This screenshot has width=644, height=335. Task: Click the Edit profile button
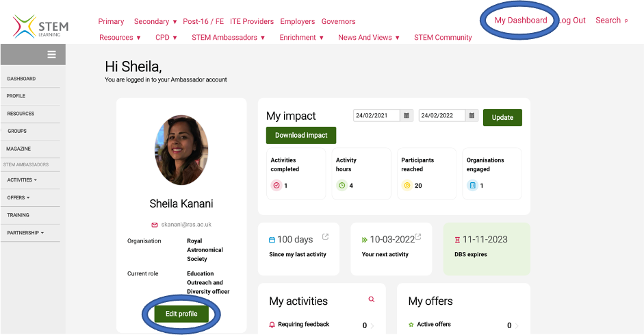[x=181, y=314]
